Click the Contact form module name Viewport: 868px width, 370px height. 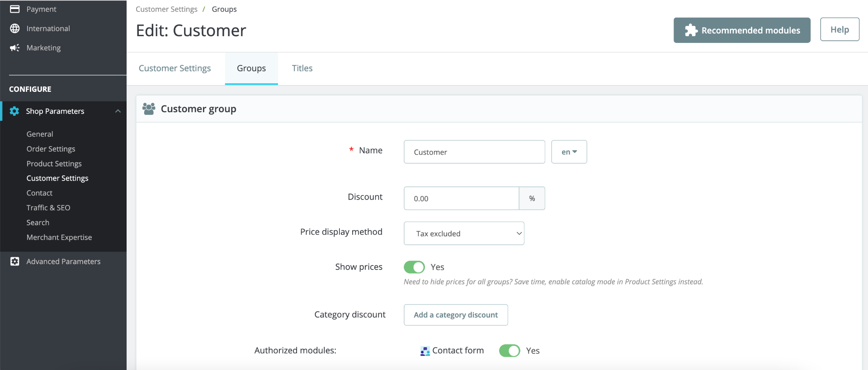(x=458, y=351)
